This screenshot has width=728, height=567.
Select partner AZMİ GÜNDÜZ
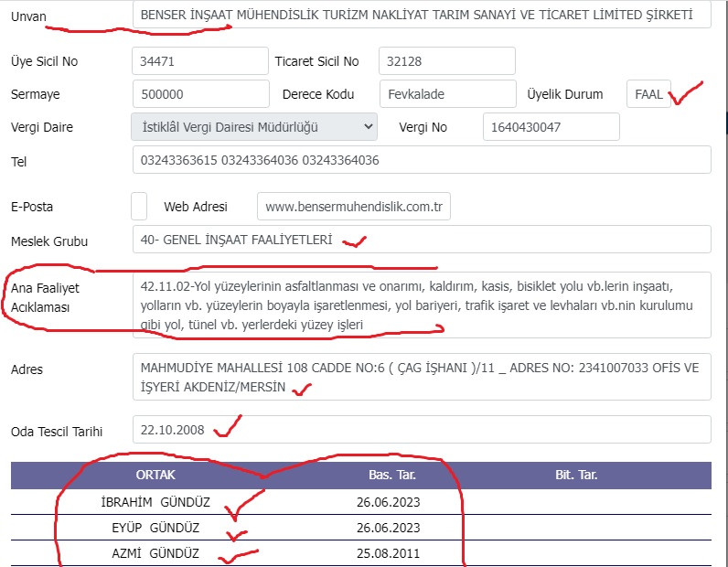pyautogui.click(x=155, y=553)
